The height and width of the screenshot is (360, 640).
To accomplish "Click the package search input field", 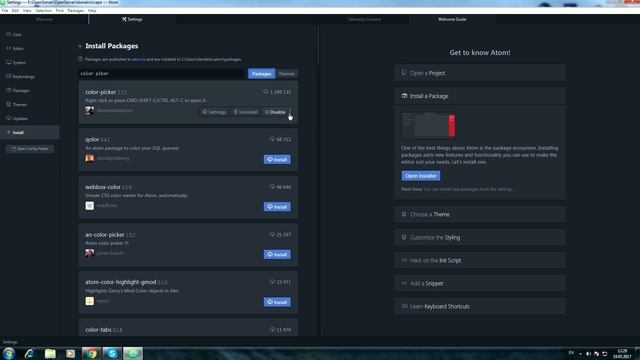I will pos(162,73).
